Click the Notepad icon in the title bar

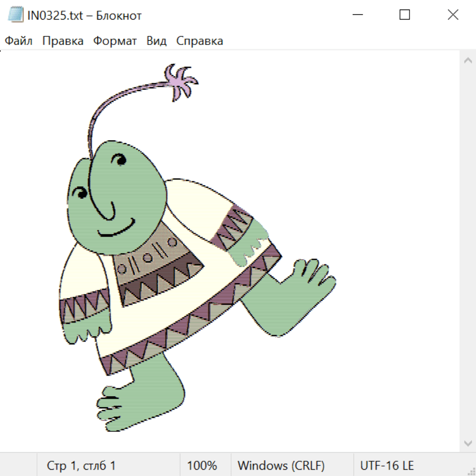[16, 15]
